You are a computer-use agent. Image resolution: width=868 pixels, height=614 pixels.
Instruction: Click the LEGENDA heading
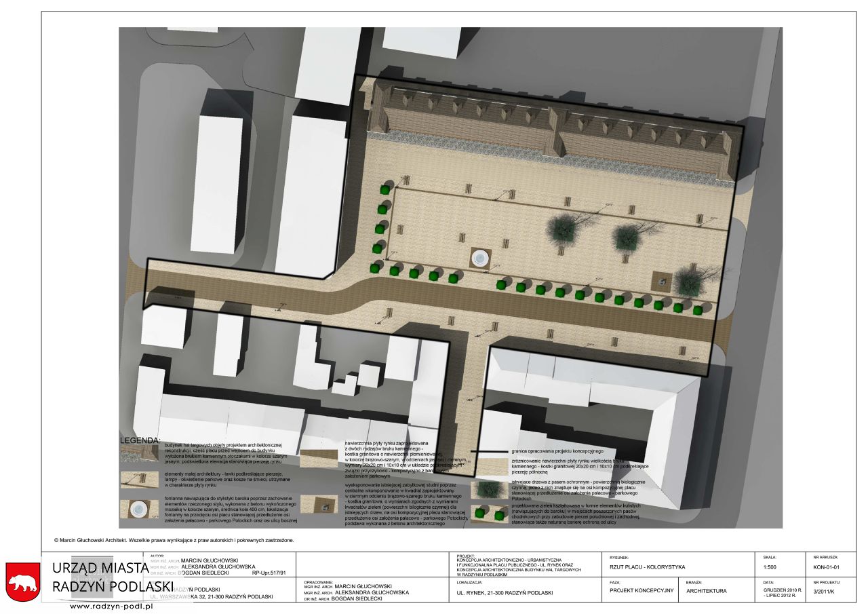pyautogui.click(x=141, y=440)
